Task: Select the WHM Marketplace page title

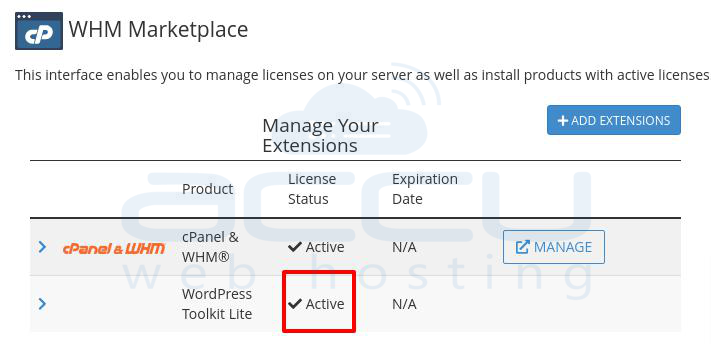Action: (158, 29)
